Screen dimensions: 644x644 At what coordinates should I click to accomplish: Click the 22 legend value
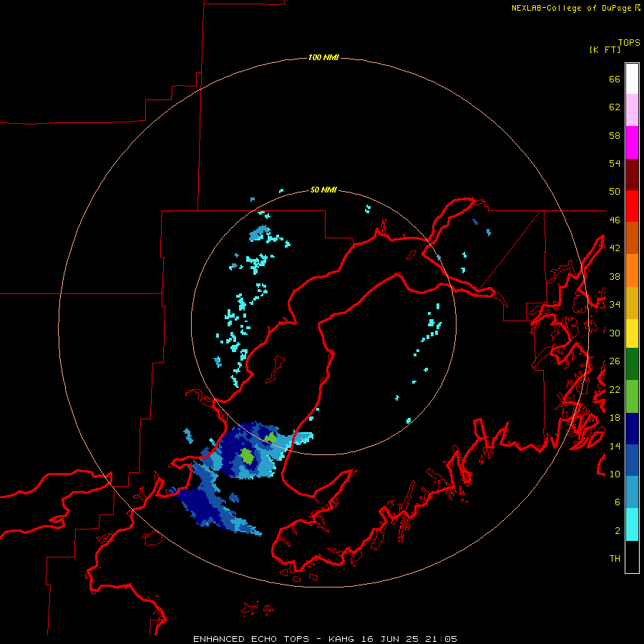(x=615, y=390)
